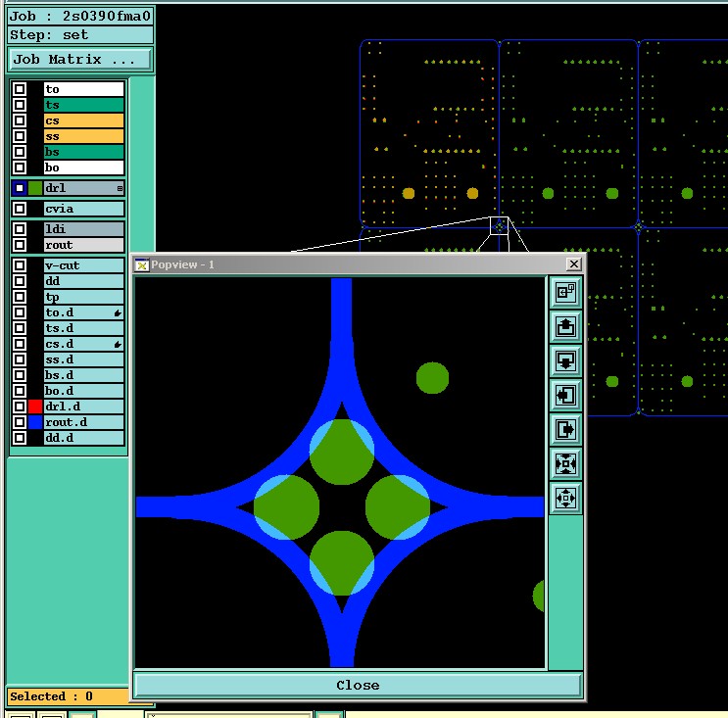Select the 'ldi' layer name

[84, 229]
